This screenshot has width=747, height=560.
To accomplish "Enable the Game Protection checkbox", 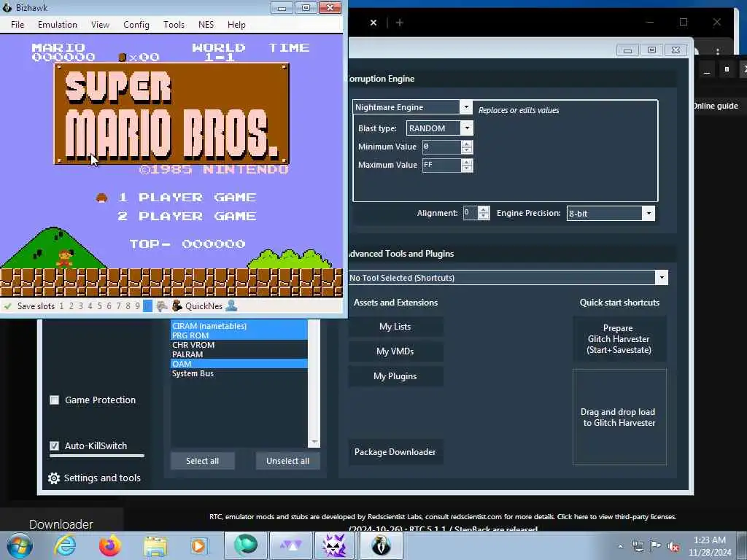I will pyautogui.click(x=54, y=400).
